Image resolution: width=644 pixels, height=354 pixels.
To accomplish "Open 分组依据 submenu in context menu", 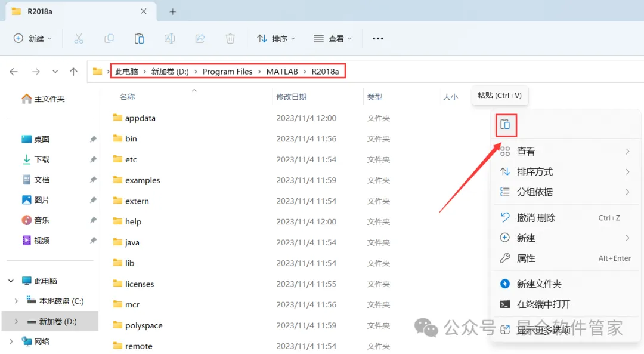I will coord(565,192).
